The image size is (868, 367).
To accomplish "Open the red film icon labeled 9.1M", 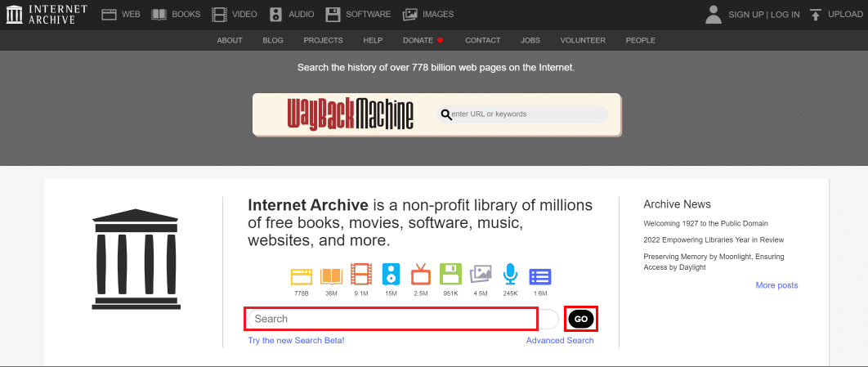I will (361, 275).
